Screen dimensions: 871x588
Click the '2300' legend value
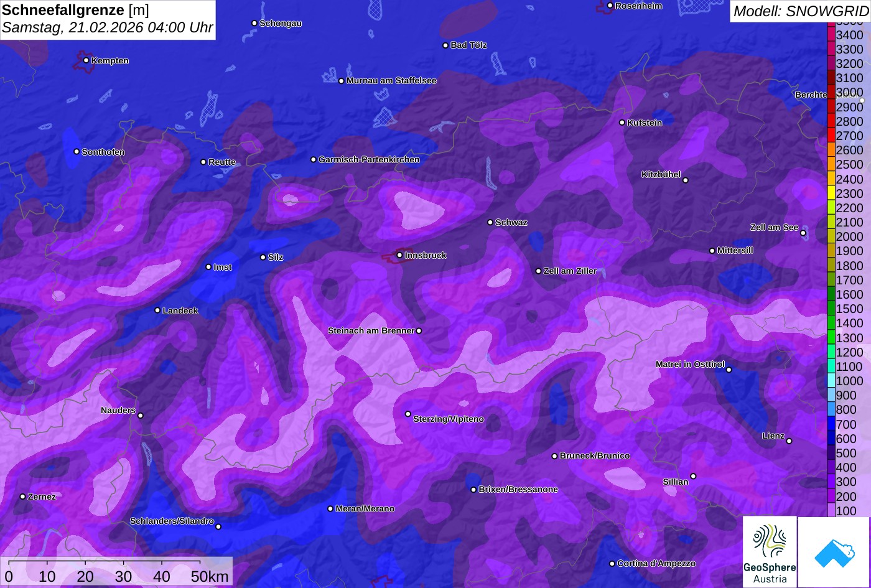pos(850,194)
